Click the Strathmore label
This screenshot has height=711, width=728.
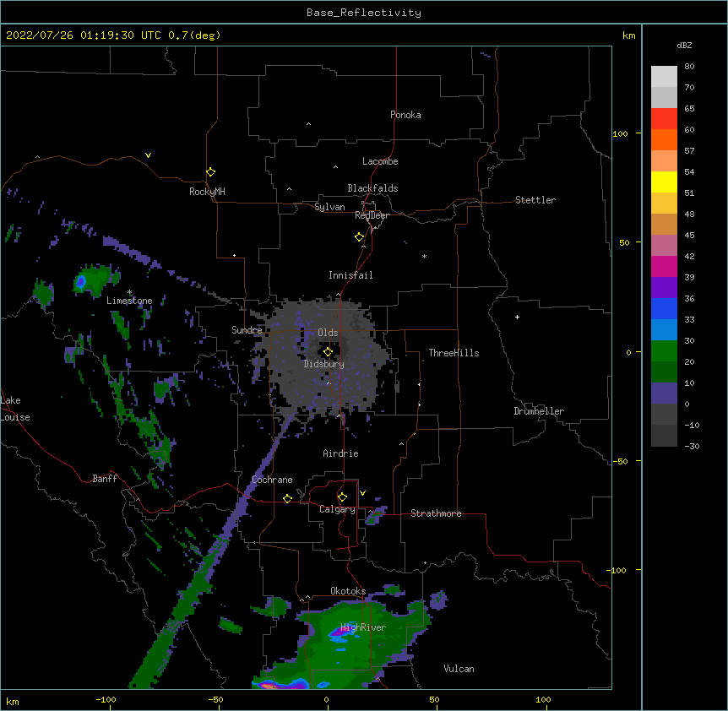click(x=436, y=513)
